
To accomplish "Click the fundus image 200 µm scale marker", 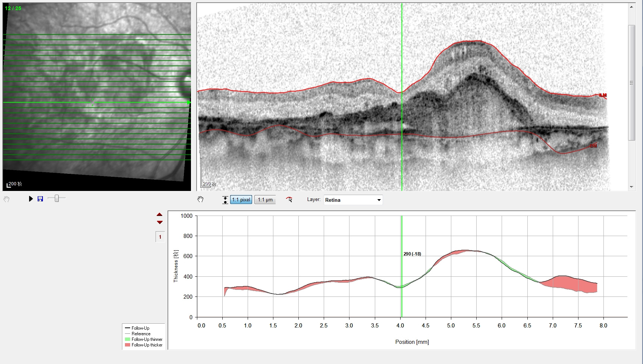I will [15, 184].
